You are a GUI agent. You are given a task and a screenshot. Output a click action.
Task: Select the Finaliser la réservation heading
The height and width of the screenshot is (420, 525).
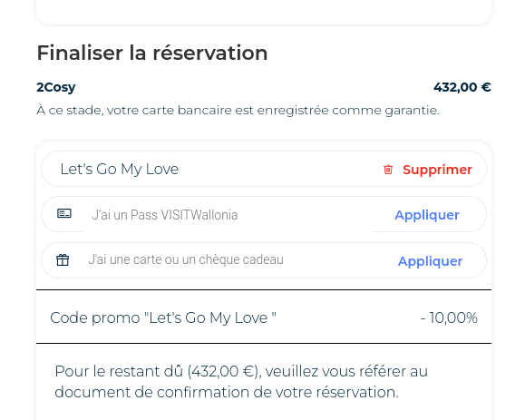(x=152, y=53)
